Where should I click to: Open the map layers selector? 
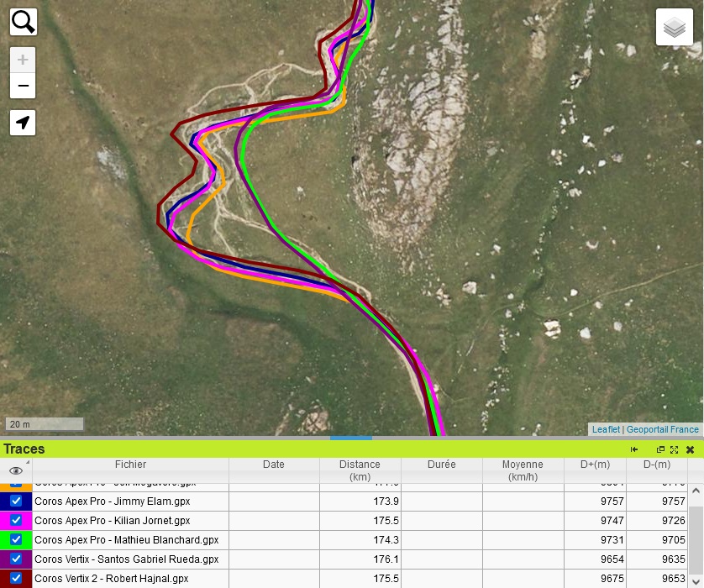coord(674,28)
